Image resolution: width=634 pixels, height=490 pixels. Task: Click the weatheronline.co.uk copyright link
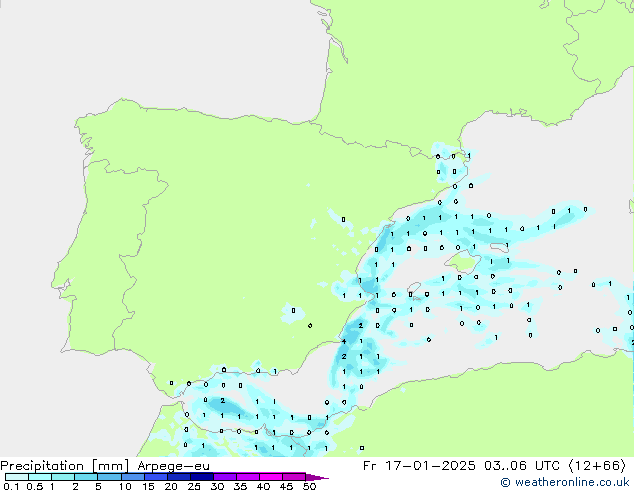pos(564,482)
